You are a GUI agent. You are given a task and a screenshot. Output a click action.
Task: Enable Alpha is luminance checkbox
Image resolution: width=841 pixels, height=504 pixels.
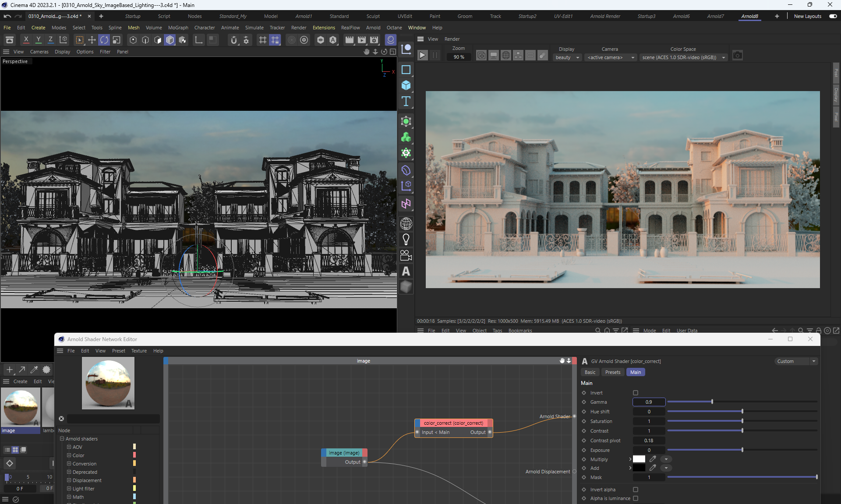636,498
